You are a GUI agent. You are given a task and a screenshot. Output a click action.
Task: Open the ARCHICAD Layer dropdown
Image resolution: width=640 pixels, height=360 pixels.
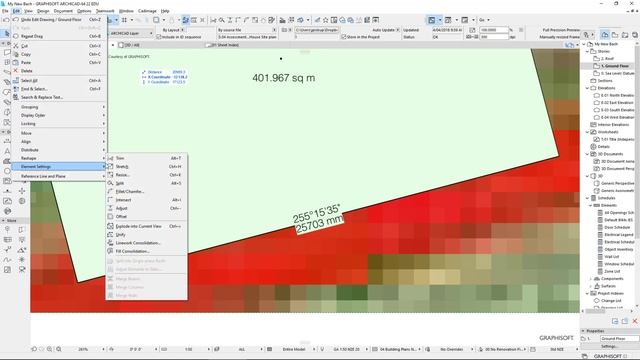(x=131, y=33)
